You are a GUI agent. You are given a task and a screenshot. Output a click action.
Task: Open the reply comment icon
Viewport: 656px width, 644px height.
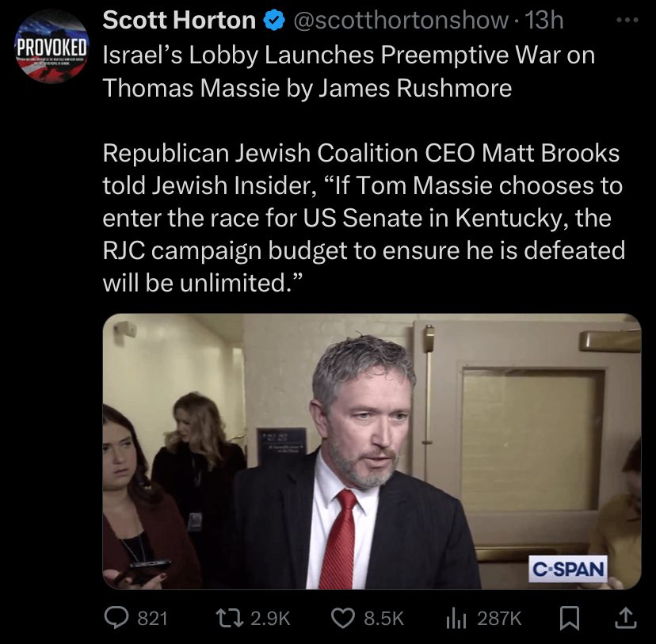coord(116,618)
